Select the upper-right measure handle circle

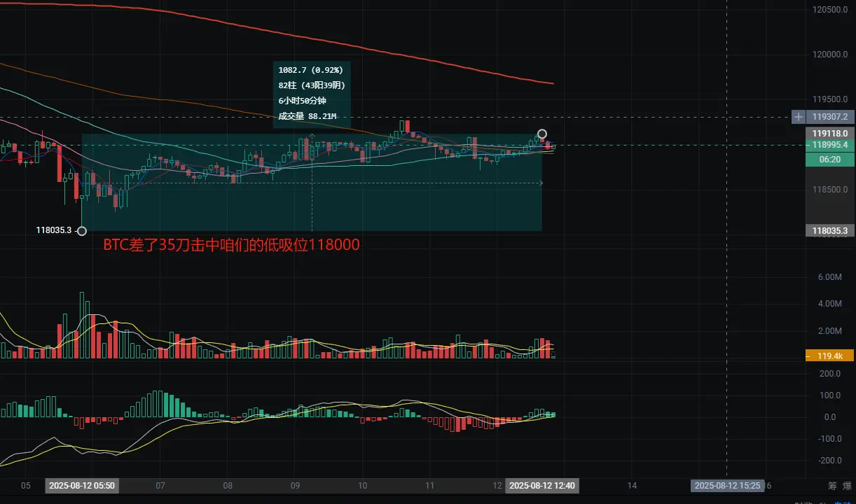(542, 134)
